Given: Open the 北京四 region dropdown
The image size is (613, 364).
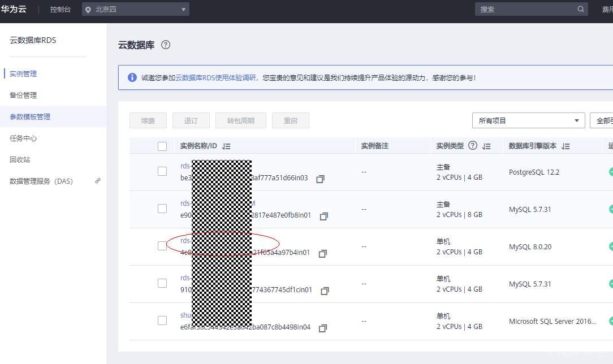Looking at the screenshot, I should (136, 10).
